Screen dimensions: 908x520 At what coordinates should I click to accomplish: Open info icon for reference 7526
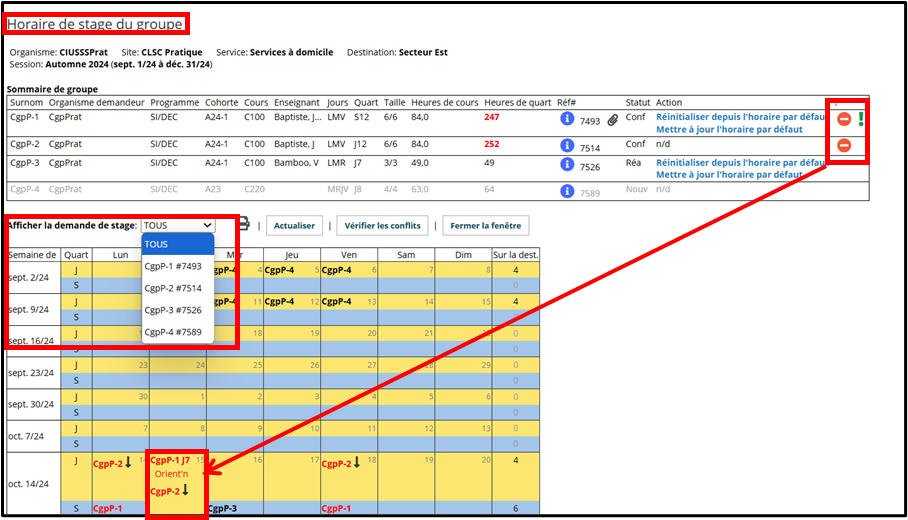click(567, 164)
